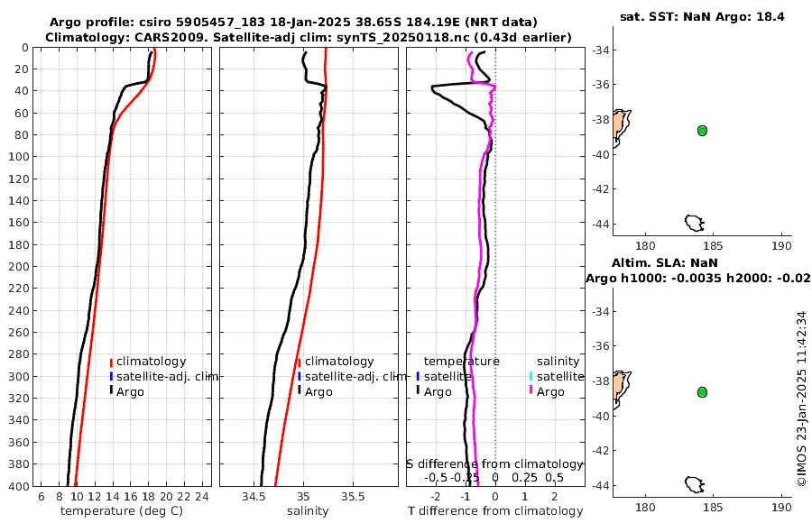The image size is (812, 523).
Task: Click the 'Altim. SLA: NaN' heading
Action: click(x=664, y=262)
